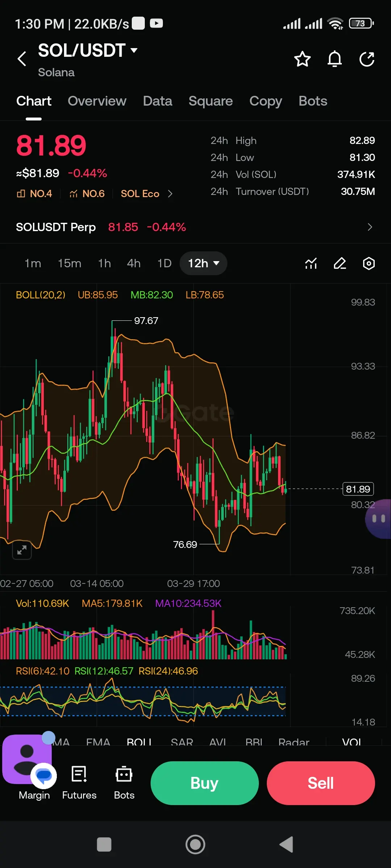
Task: Enable the Radar indicator
Action: click(x=294, y=741)
